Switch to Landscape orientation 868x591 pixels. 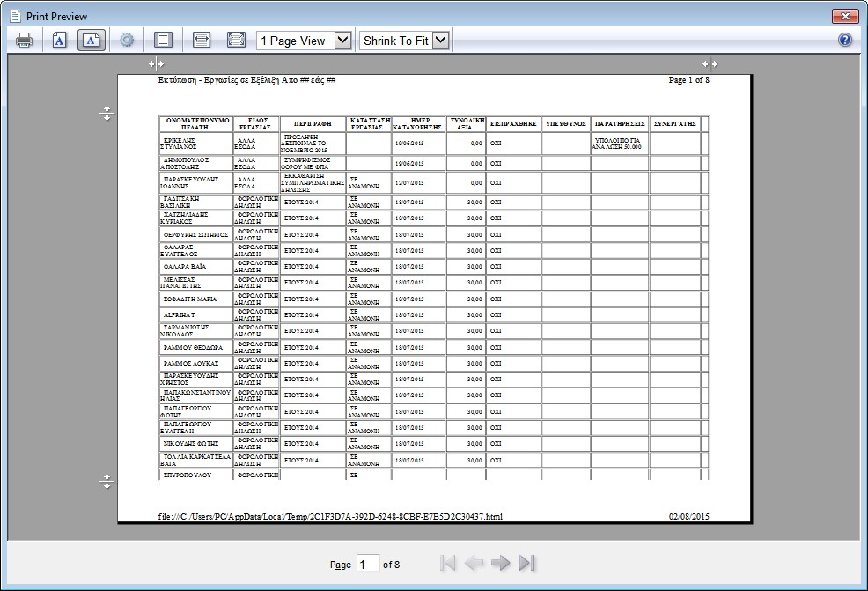coord(92,41)
